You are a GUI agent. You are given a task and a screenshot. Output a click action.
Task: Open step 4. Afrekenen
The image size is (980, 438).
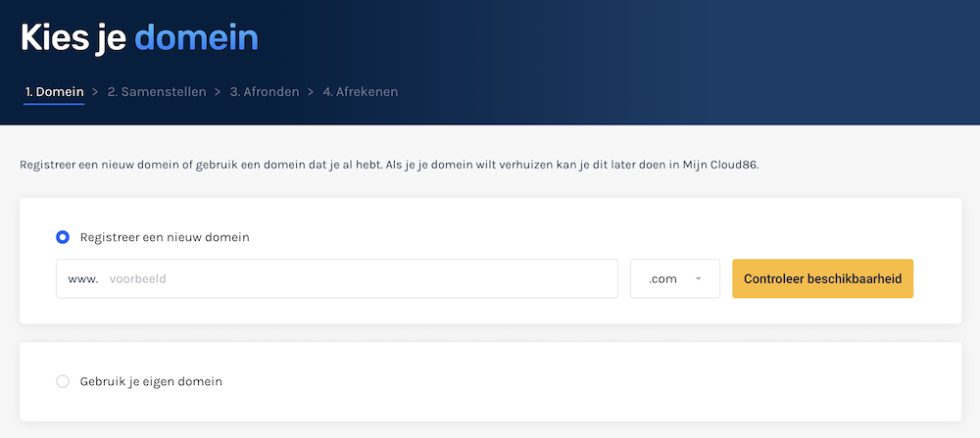360,92
